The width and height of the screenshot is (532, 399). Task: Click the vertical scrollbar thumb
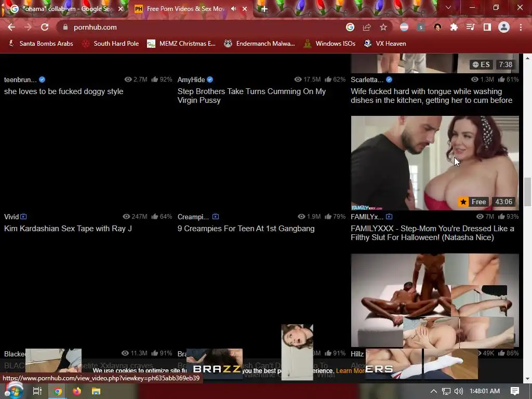pyautogui.click(x=528, y=192)
